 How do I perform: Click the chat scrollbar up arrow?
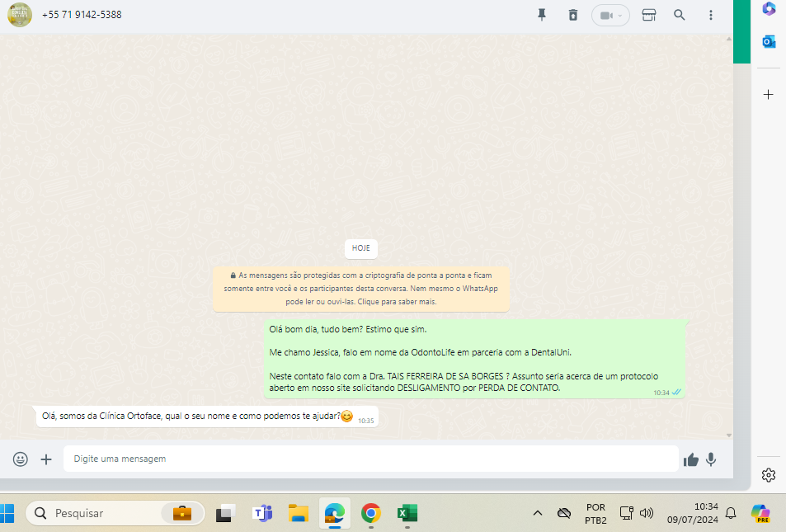coord(729,39)
